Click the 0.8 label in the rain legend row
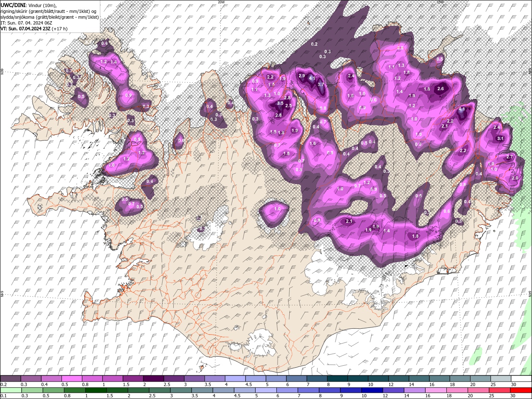The width and height of the screenshot is (532, 399). (67, 396)
